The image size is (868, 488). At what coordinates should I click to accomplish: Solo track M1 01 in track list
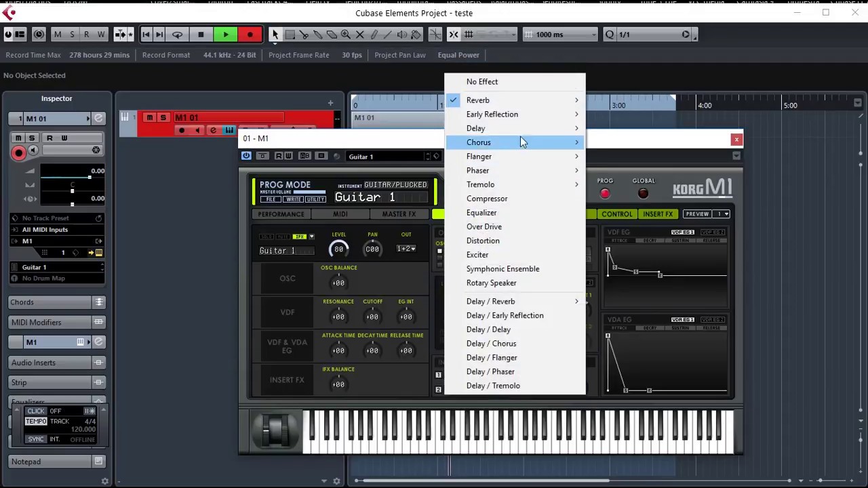point(163,118)
